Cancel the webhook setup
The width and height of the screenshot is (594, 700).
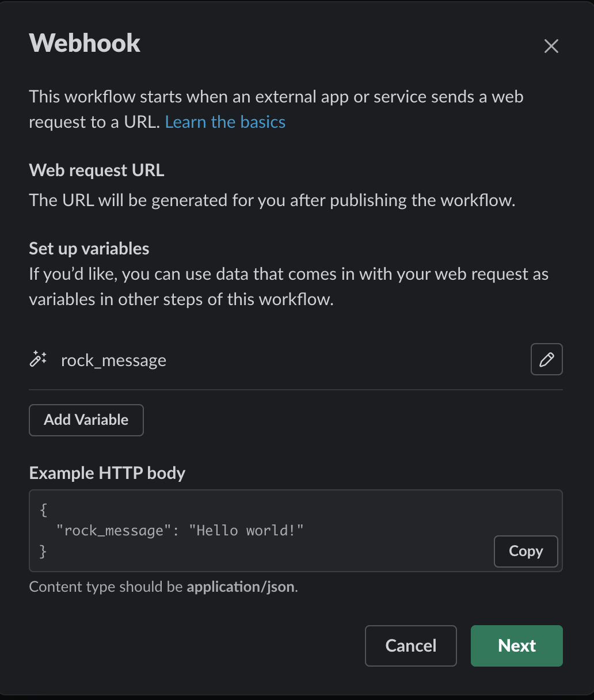[x=411, y=646]
